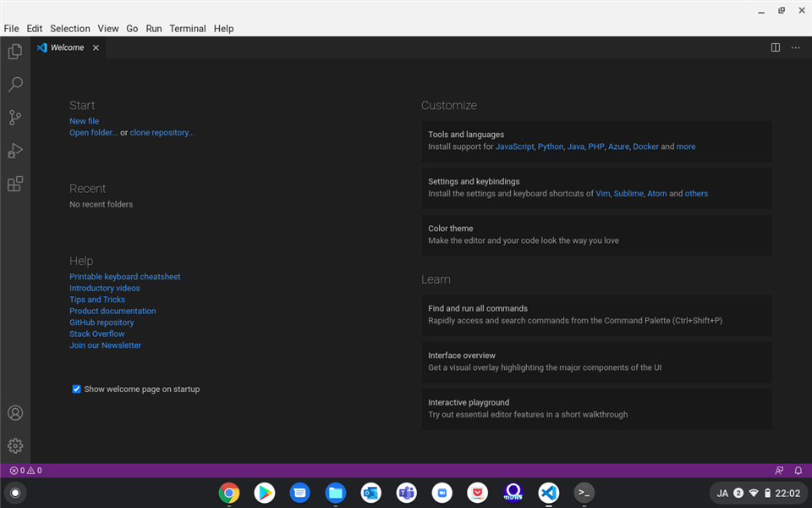Open the More Actions ellipsis in editor
The image size is (812, 508).
tap(795, 47)
